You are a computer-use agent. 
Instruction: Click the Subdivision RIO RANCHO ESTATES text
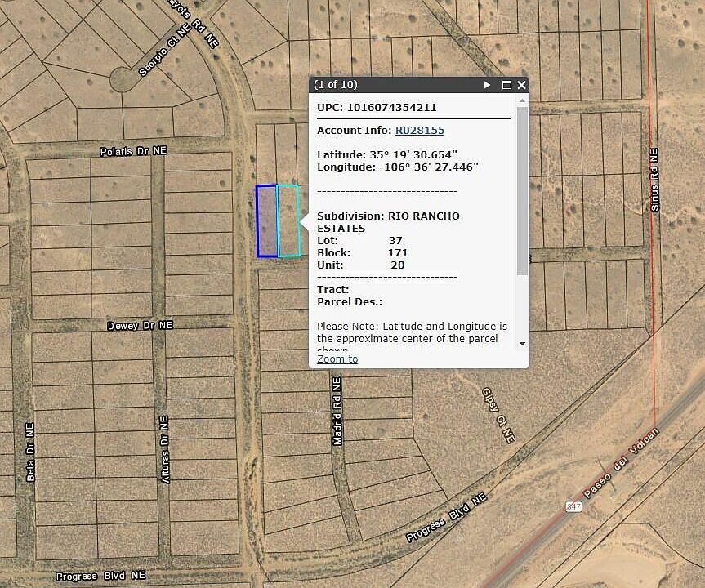pyautogui.click(x=389, y=222)
